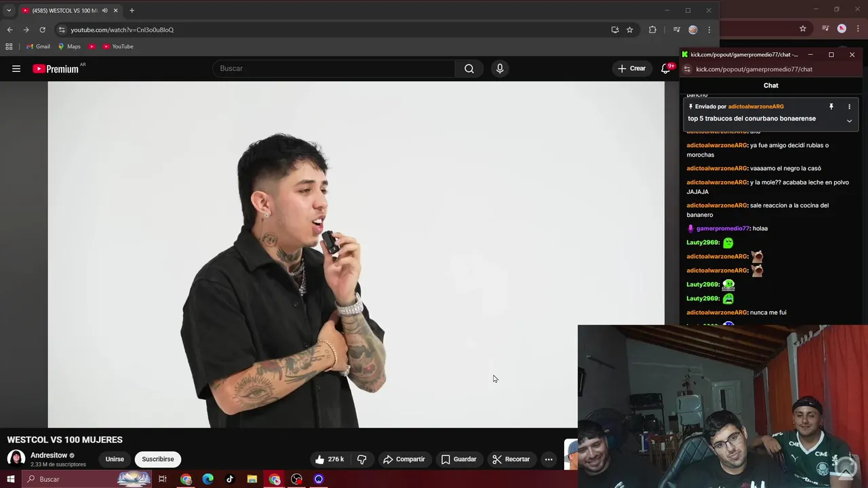Open Chrome three-dot menu in YouTube window

pos(709,30)
